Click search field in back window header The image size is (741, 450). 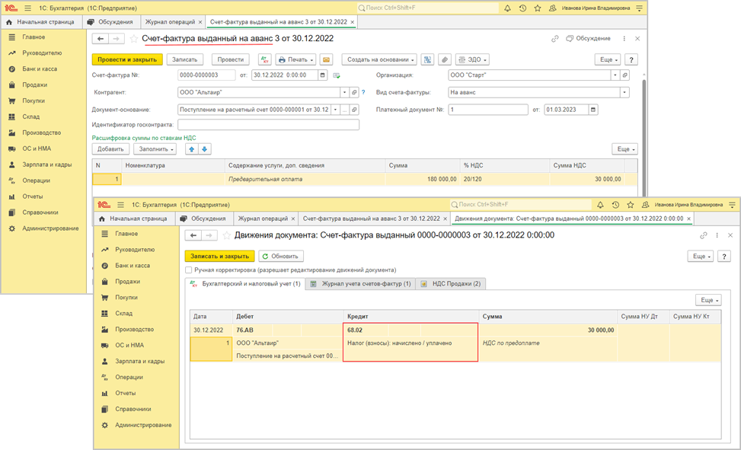[x=428, y=8]
